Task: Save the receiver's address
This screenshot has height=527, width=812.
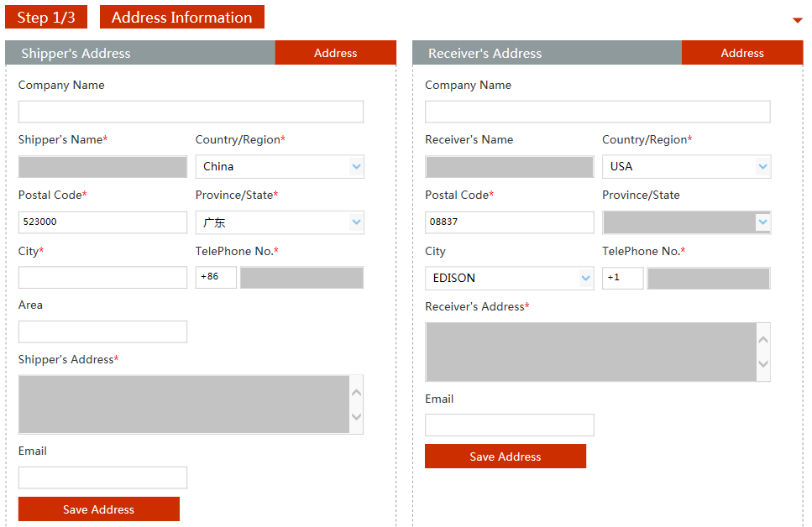Action: 506,457
